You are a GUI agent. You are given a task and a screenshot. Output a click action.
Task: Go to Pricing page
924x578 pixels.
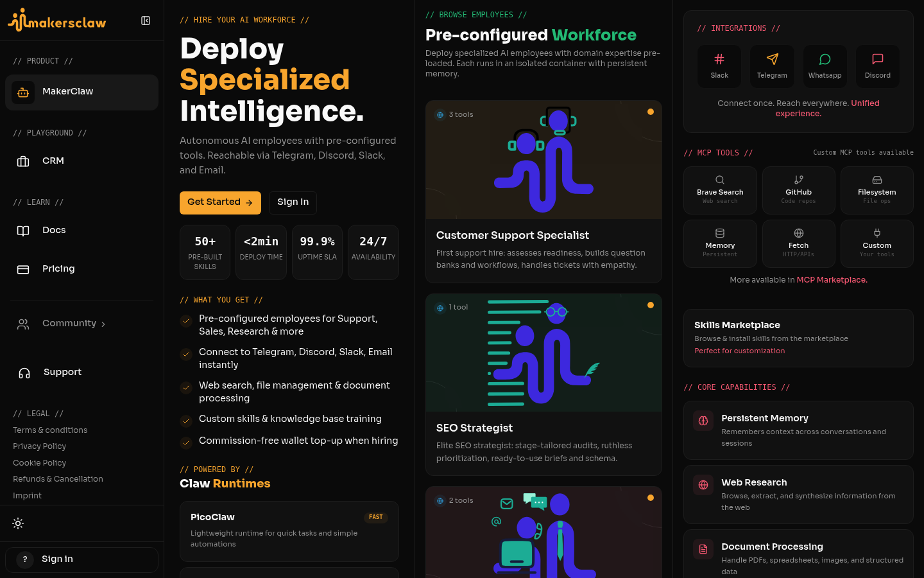click(81, 269)
